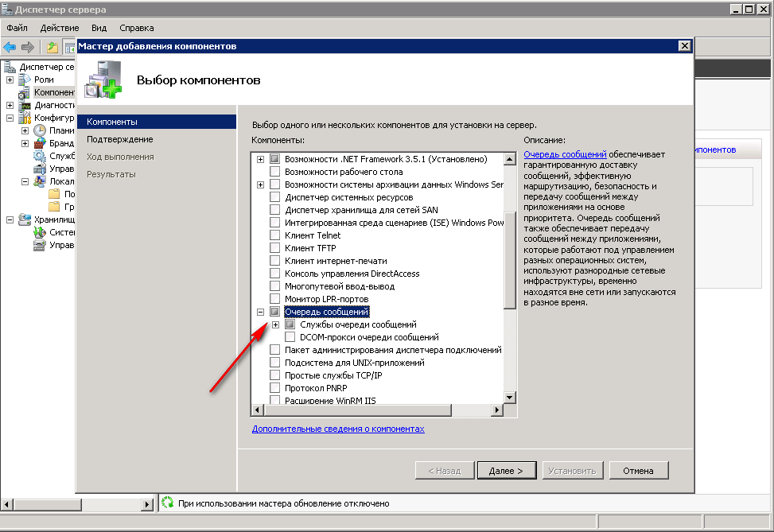Image resolution: width=774 pixels, height=532 pixels.
Task: Open the Справка menu
Action: (x=136, y=28)
